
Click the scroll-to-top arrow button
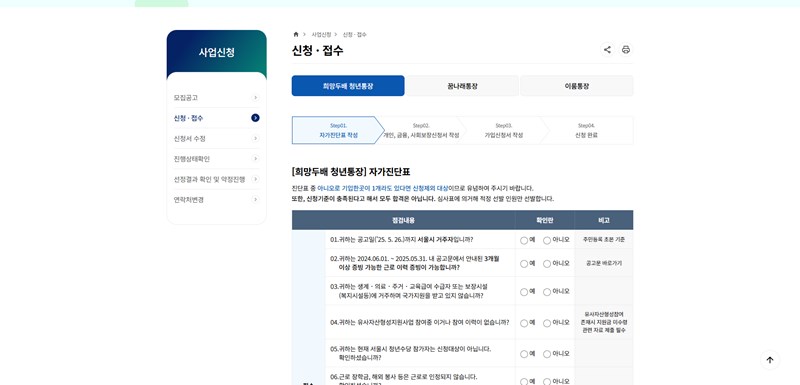coord(770,360)
